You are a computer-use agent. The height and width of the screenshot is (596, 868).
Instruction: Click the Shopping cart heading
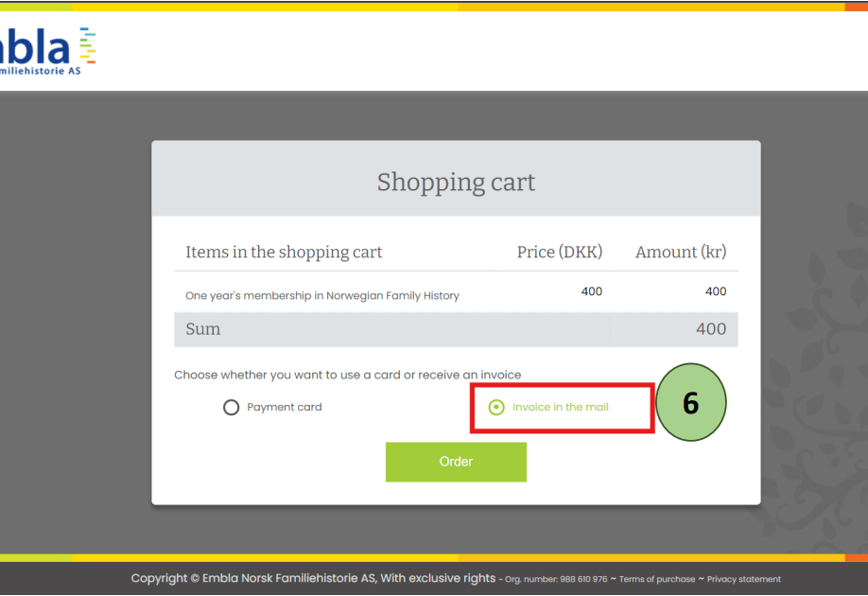point(456,182)
